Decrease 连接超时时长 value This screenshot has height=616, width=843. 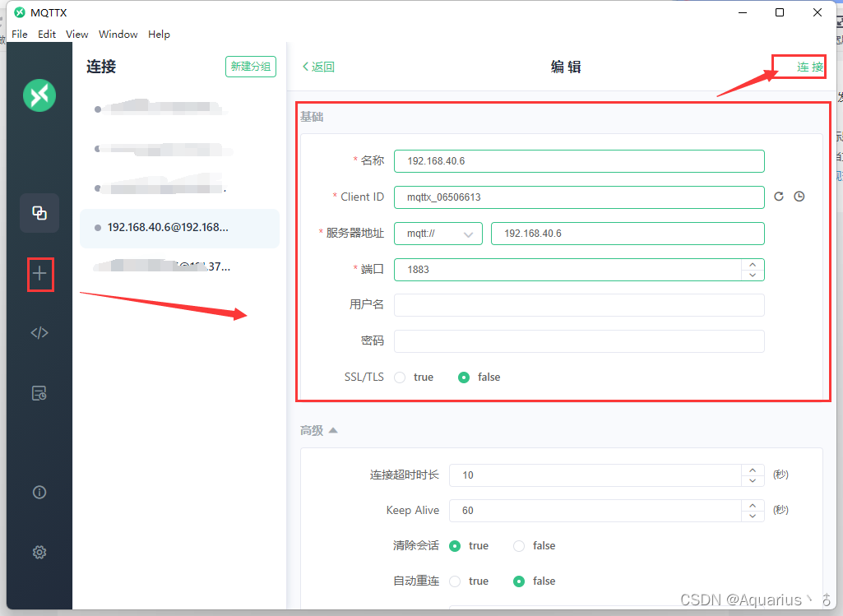(x=753, y=480)
